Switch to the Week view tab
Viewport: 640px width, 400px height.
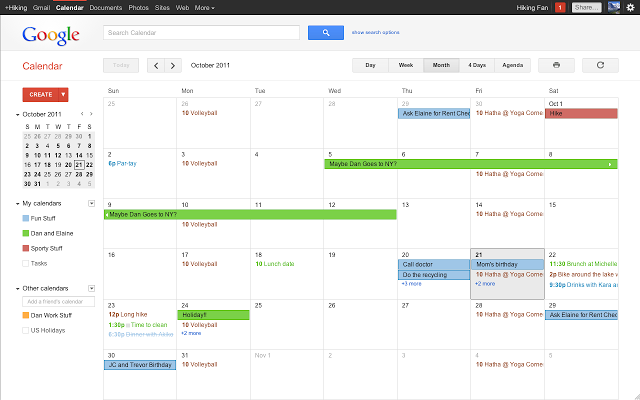coord(406,65)
